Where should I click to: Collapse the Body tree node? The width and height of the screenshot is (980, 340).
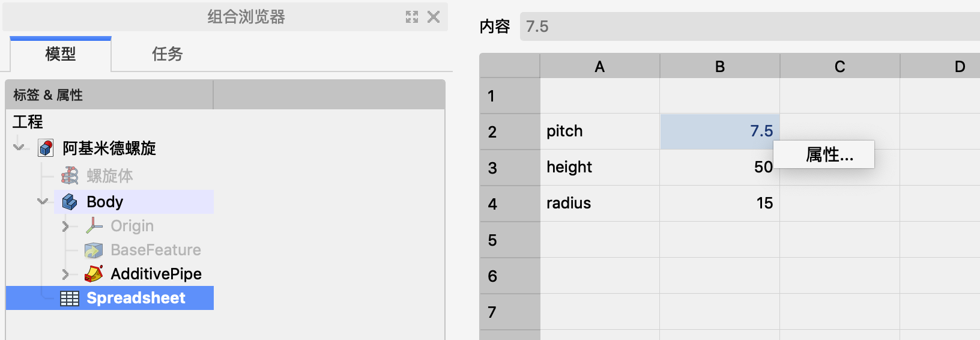pyautogui.click(x=43, y=202)
